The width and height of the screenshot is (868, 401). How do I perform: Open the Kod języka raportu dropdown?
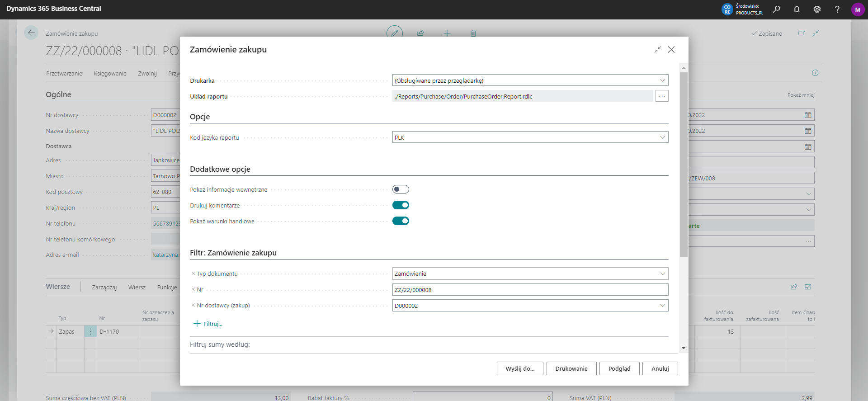coord(662,137)
